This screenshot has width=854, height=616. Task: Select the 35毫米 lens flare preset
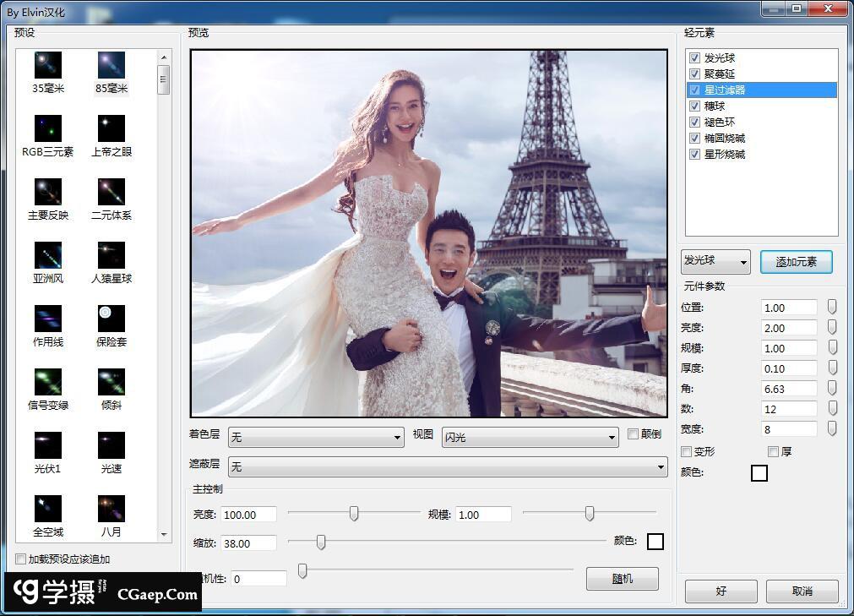tap(48, 65)
